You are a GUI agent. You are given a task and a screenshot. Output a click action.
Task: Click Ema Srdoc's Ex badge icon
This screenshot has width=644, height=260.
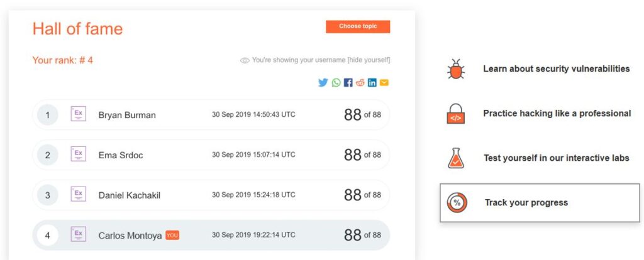79,154
